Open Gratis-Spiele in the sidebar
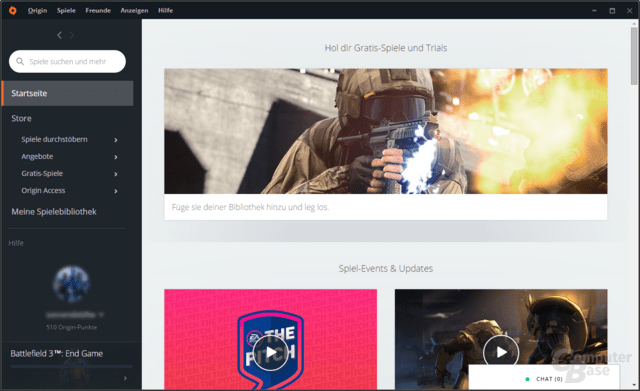This screenshot has height=391, width=640. 42,173
